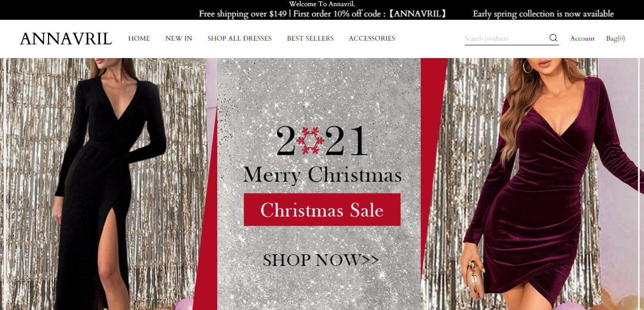Screen dimensions: 644x310
Task: Click SHOP NOW>> on the banner
Action: tap(321, 260)
